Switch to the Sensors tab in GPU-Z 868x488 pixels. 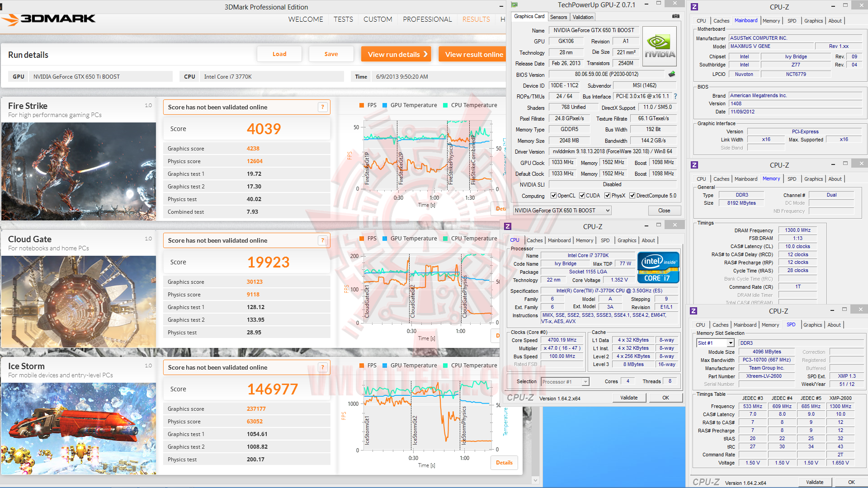pos(558,17)
